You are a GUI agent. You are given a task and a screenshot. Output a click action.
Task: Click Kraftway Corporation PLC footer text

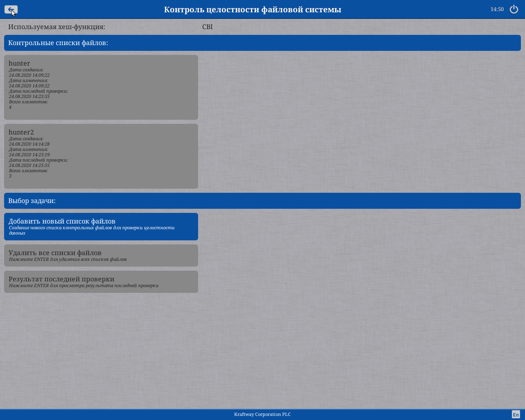(x=262, y=414)
